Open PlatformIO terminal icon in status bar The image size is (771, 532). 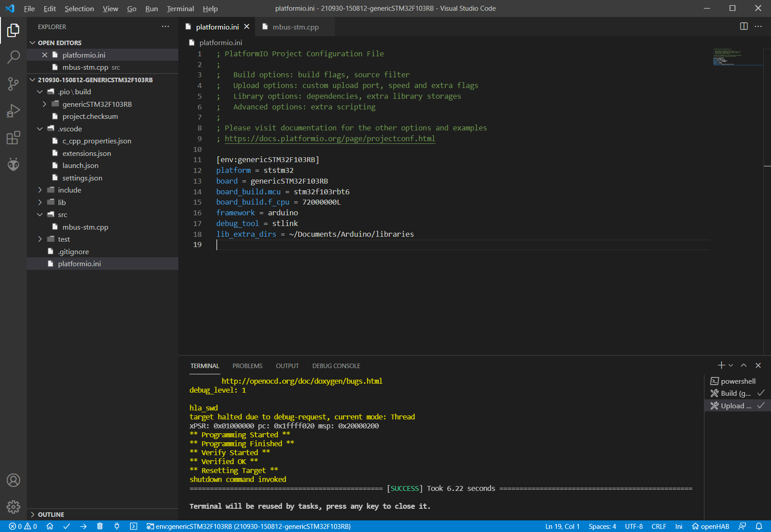(133, 526)
